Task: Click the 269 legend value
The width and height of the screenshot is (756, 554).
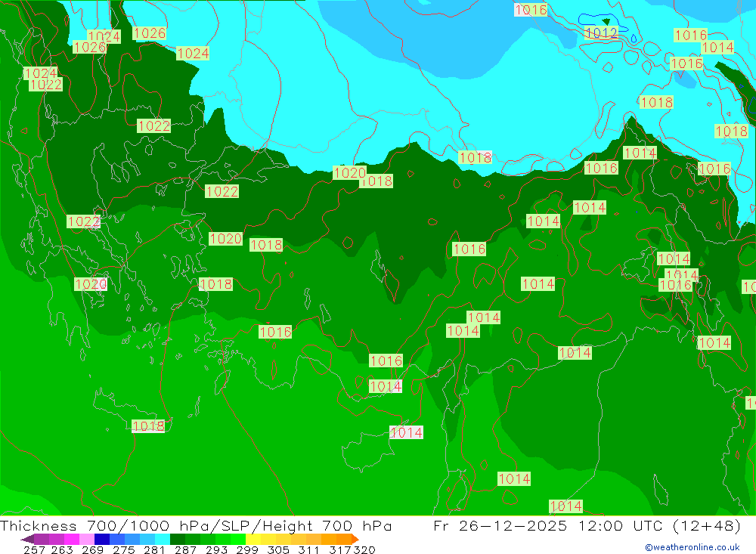Action: (x=92, y=549)
